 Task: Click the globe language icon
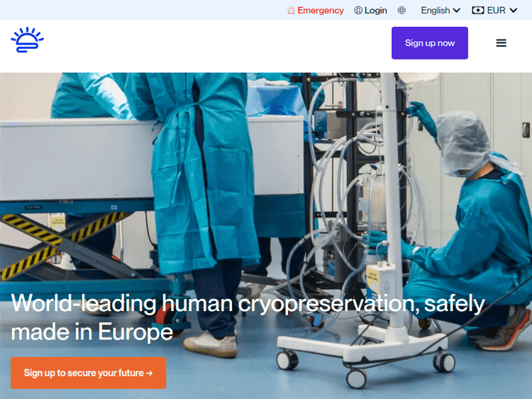(401, 11)
